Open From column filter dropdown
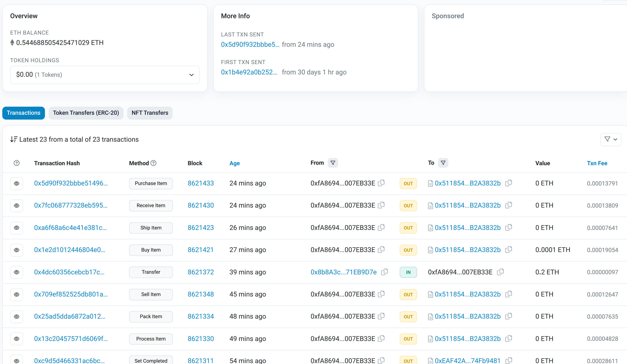Image resolution: width=627 pixels, height=364 pixels. (333, 163)
